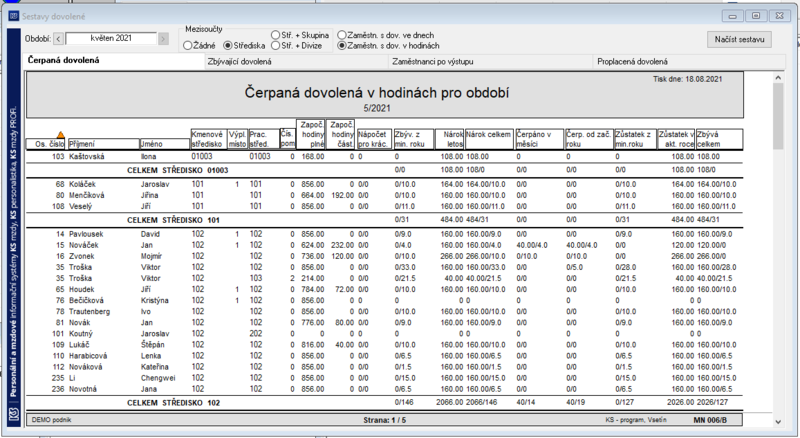Click the Sestavy dovolené window icon
This screenshot has width=800, height=438.
[x=13, y=16]
